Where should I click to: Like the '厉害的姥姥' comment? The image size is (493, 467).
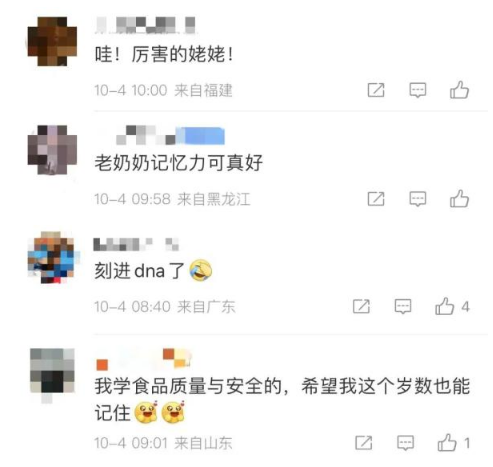[459, 90]
